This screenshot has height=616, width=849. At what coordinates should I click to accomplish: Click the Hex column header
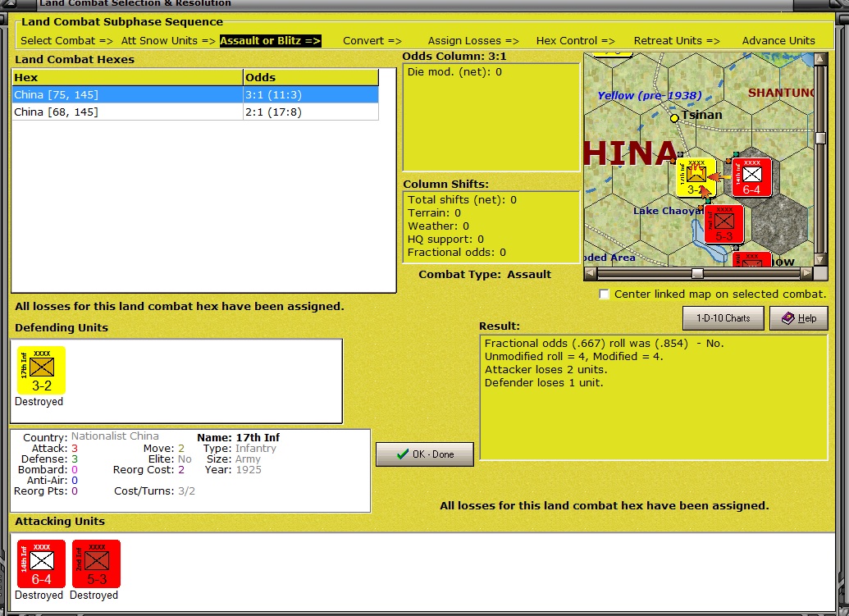[x=127, y=78]
